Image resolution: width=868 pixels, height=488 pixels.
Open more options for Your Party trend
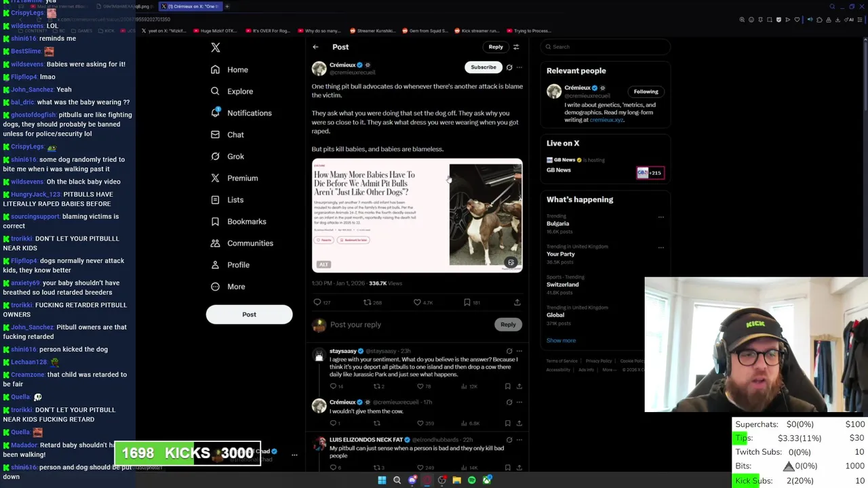[661, 248]
